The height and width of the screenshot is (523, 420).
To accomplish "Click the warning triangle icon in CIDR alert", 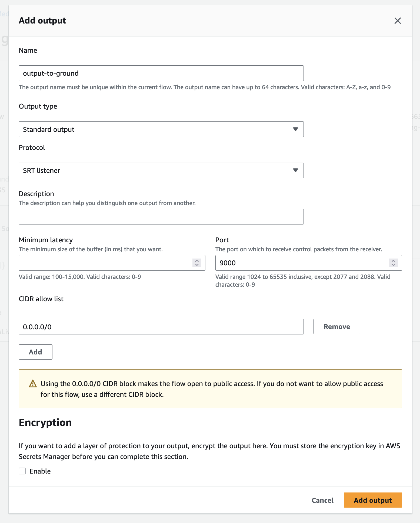I will tap(33, 384).
